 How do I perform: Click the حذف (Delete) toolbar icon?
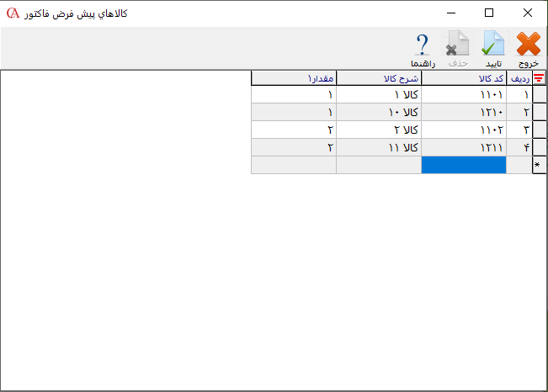[457, 49]
